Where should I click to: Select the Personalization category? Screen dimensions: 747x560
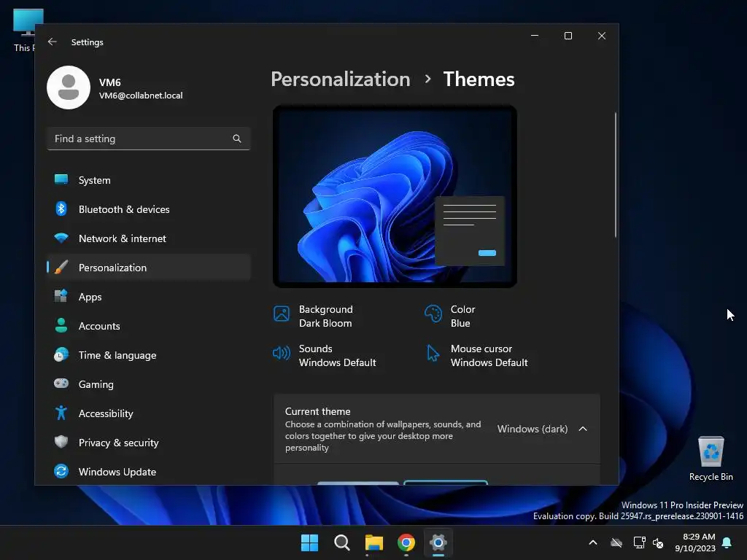click(x=149, y=268)
